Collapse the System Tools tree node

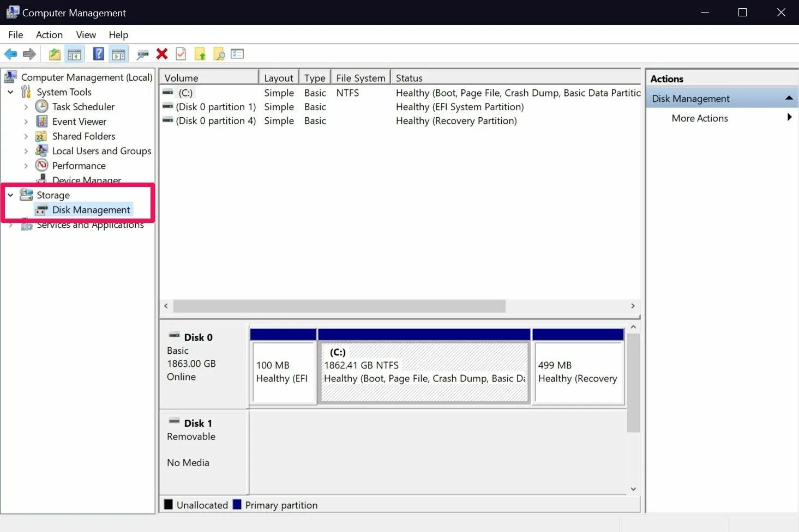pyautogui.click(x=10, y=92)
